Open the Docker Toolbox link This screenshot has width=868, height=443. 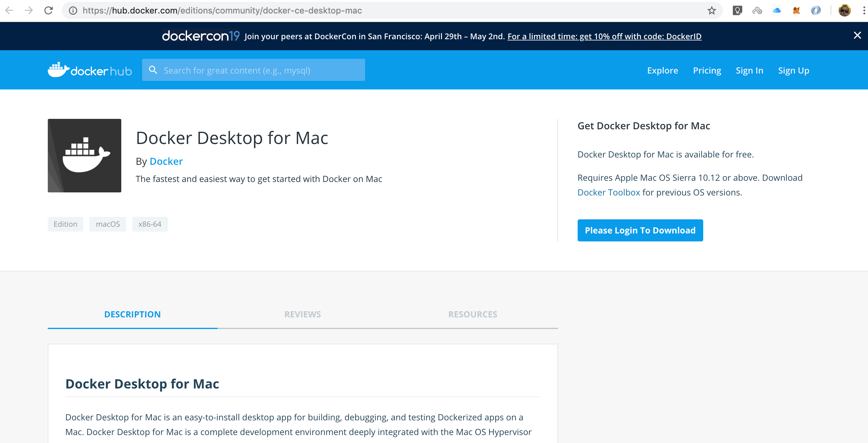[x=609, y=192]
